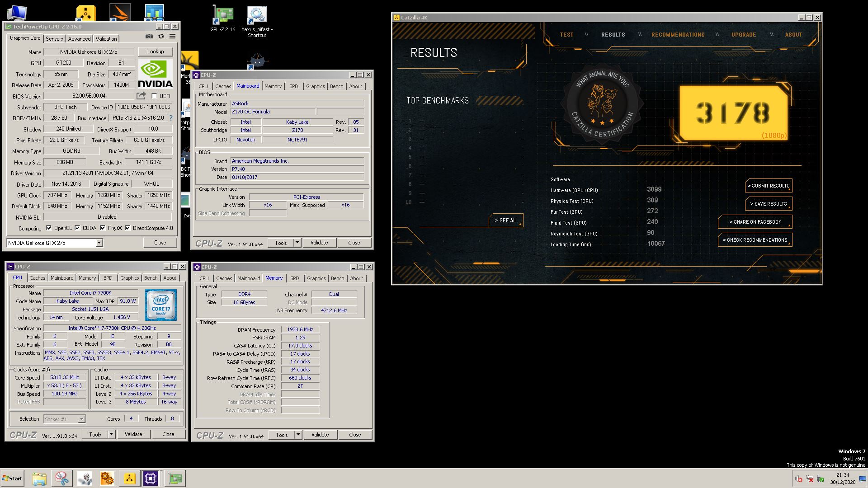Select the orange 3DMark desktop shortcut

(x=120, y=13)
